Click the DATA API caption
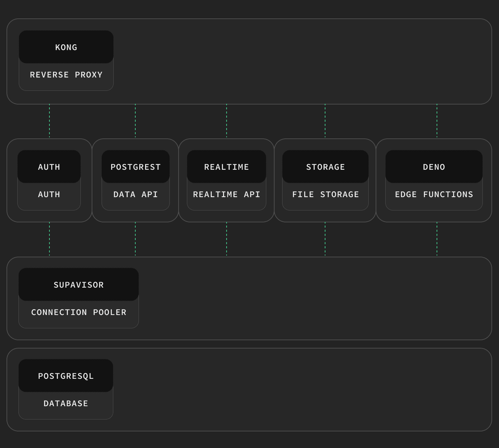This screenshot has height=448, width=499. pos(136,194)
